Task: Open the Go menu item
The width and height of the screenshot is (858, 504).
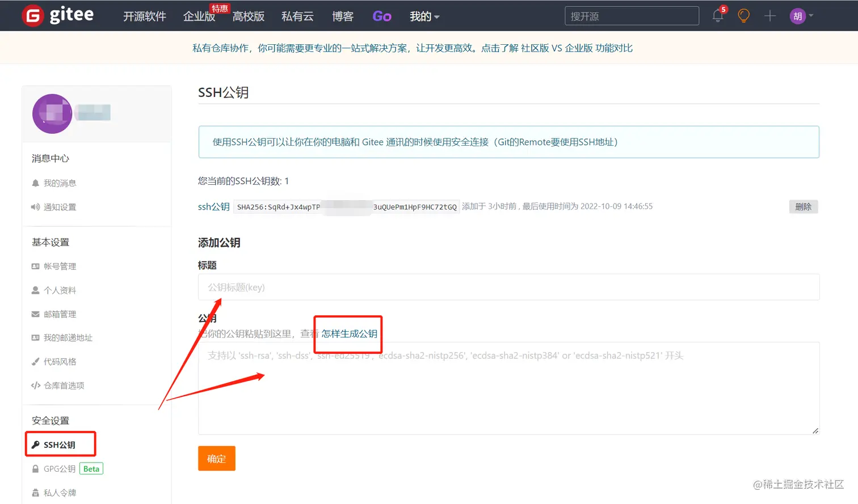Action: 382,16
